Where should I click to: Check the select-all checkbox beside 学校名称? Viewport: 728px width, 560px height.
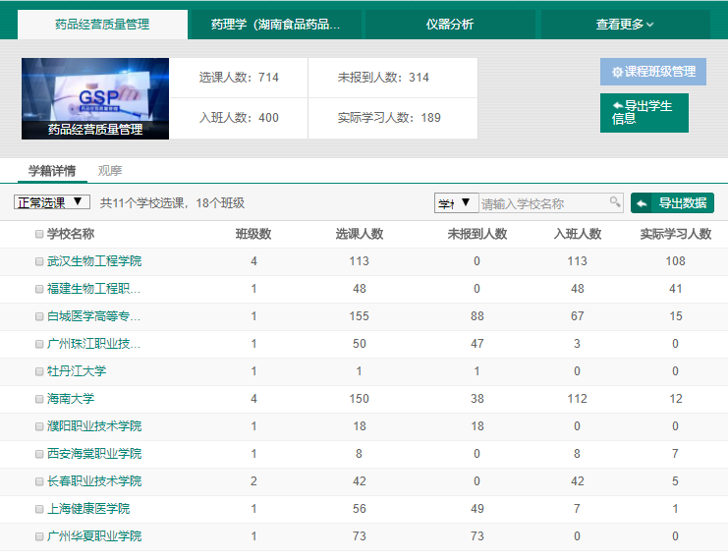coord(39,235)
